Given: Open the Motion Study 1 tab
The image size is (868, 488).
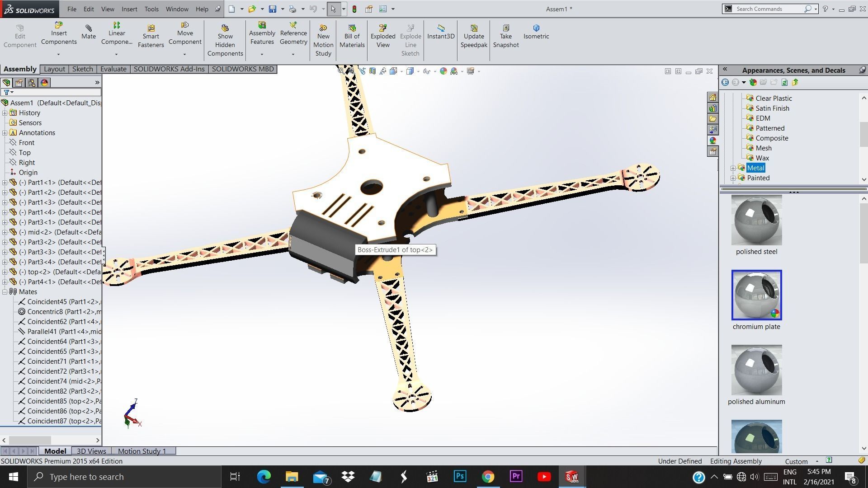Looking at the screenshot, I should [142, 451].
